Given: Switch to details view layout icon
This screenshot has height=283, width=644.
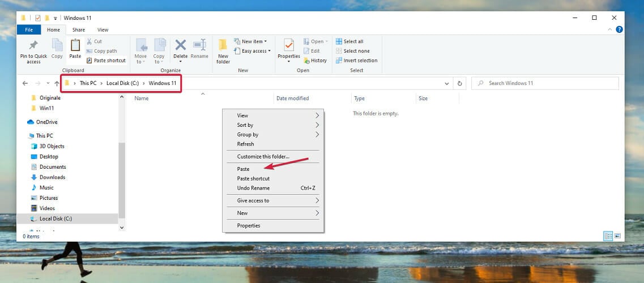Looking at the screenshot, I should pos(608,236).
